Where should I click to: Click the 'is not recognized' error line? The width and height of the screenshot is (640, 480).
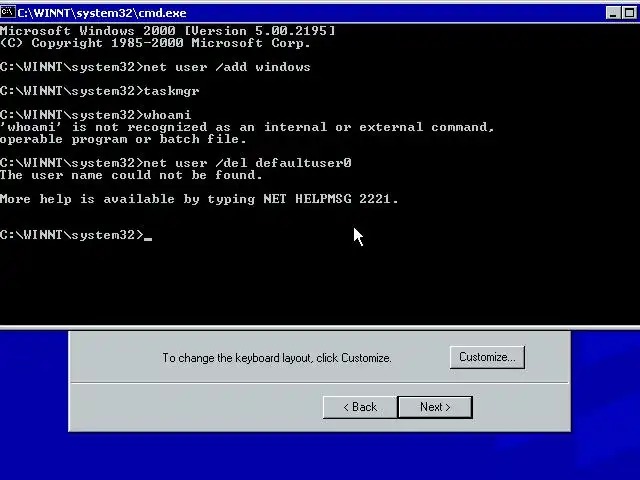coord(247,127)
